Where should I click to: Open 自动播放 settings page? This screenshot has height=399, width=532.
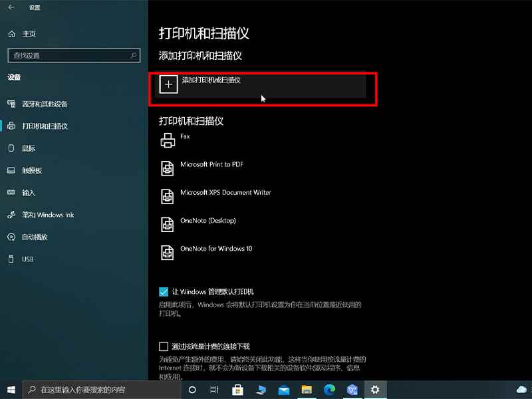[x=35, y=237]
